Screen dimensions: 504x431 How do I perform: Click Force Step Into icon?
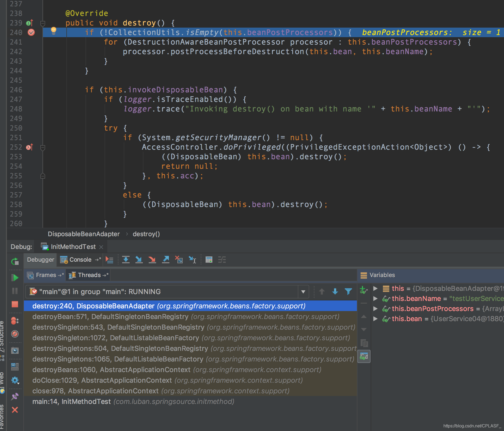click(x=152, y=260)
